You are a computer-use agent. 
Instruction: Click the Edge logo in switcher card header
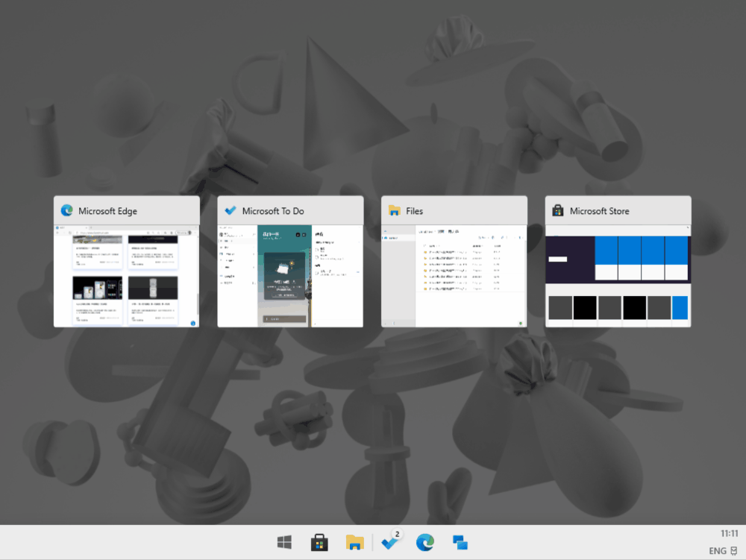click(x=67, y=211)
